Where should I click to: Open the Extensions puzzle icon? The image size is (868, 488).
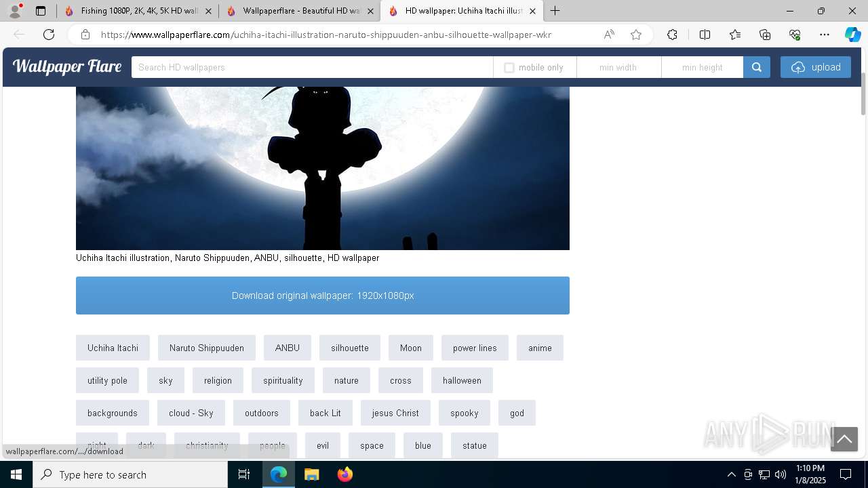point(672,35)
